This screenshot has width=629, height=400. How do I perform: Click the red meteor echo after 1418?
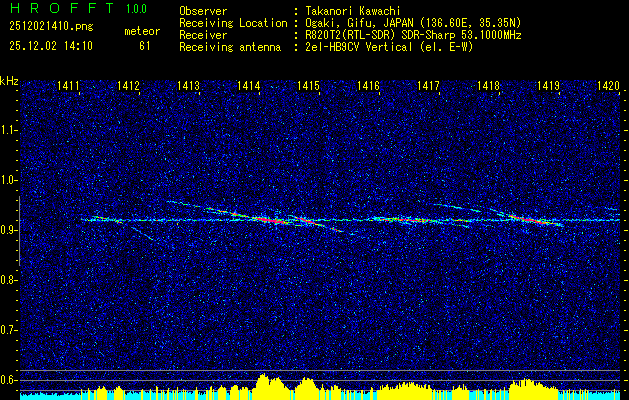[530, 219]
